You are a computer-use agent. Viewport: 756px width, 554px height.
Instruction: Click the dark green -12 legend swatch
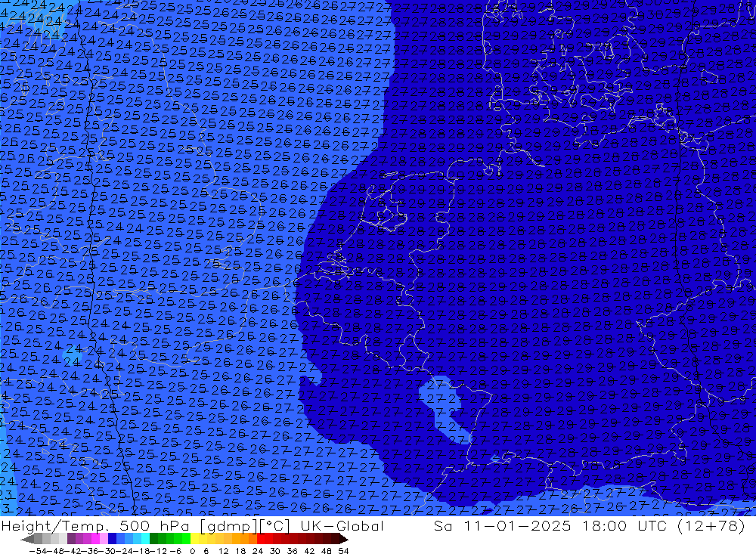click(x=153, y=539)
